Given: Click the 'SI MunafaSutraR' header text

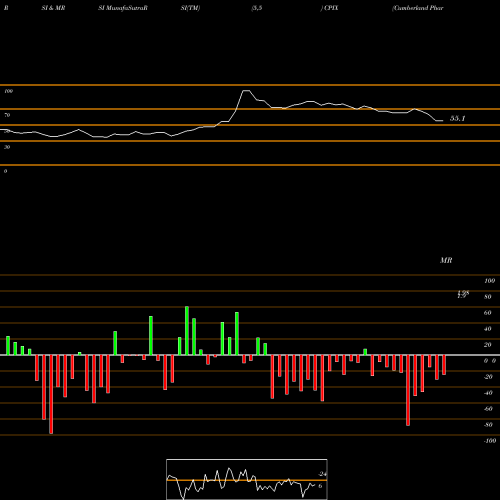Looking at the screenshot, I should click(x=123, y=8).
